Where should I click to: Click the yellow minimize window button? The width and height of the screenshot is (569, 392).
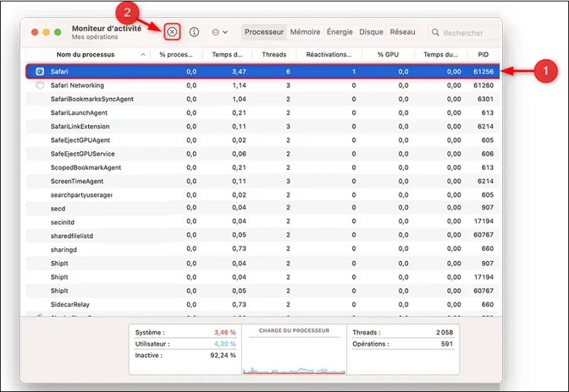(x=46, y=32)
